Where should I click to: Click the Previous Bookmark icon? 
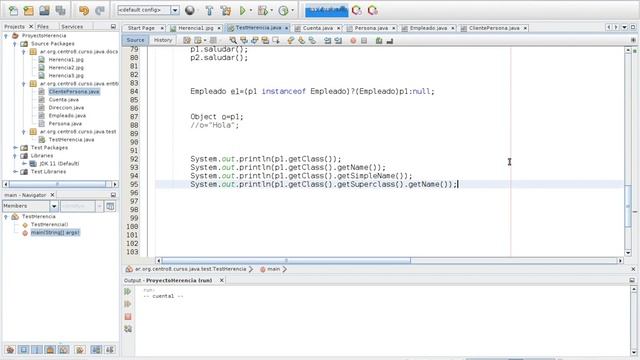pos(291,40)
